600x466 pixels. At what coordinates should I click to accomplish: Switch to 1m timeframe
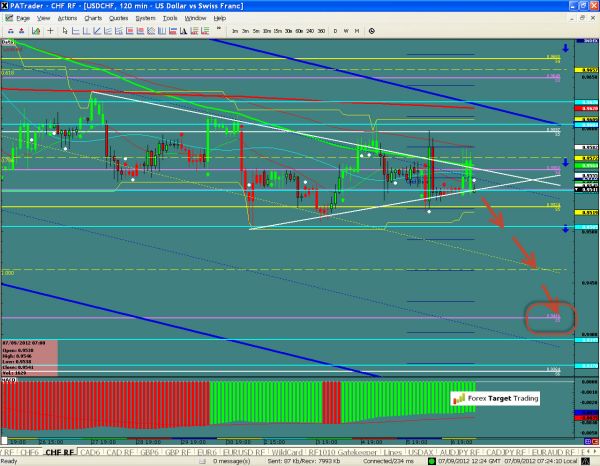pyautogui.click(x=234, y=32)
